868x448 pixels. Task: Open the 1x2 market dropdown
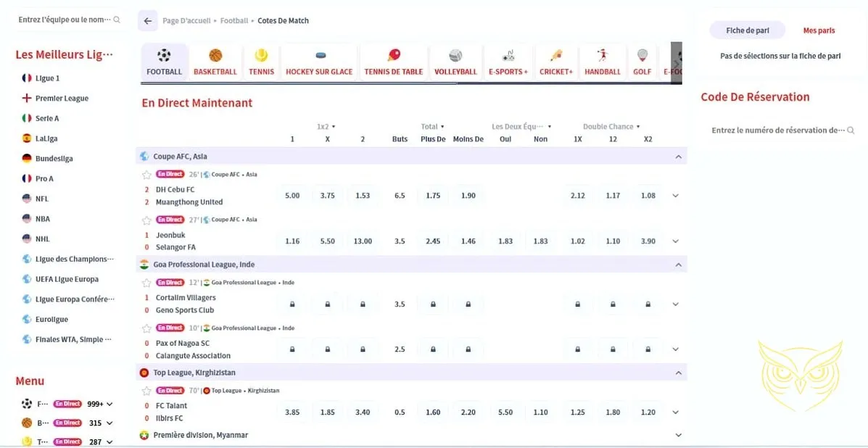[326, 127]
